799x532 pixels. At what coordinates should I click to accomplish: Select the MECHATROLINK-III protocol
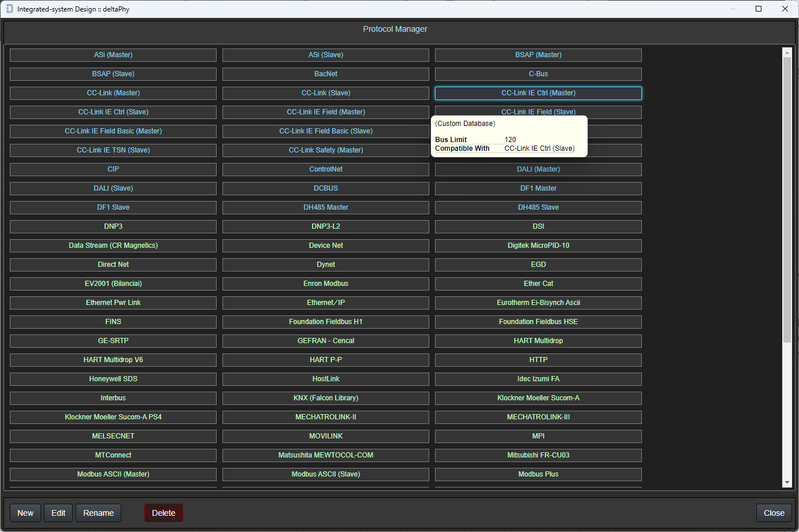point(538,417)
